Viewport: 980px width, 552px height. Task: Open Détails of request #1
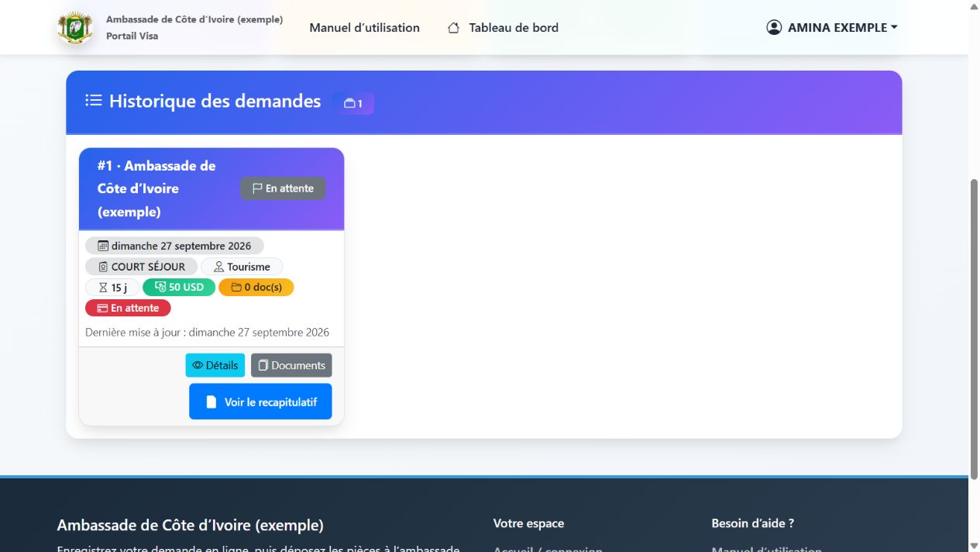tap(215, 365)
